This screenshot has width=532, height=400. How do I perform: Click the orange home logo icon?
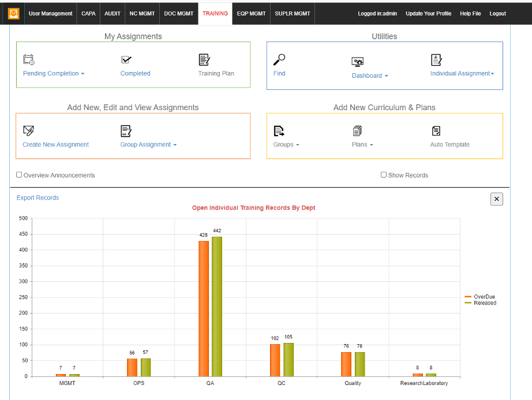[14, 13]
